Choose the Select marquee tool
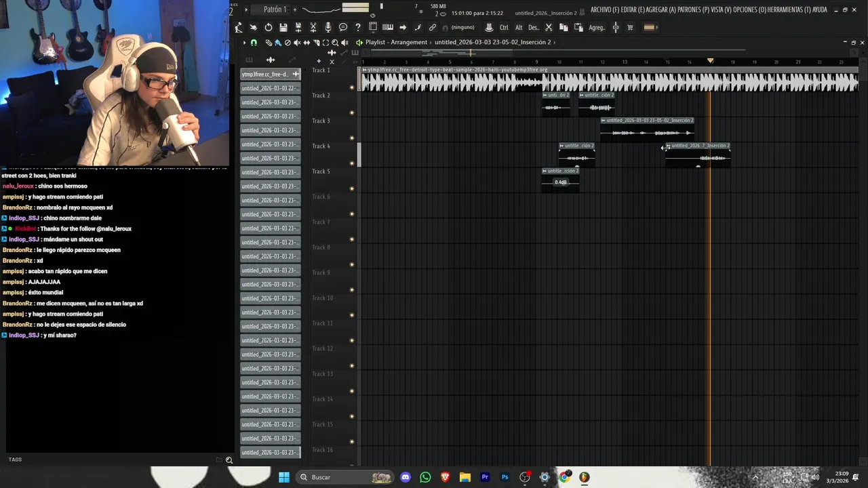Screen dimensions: 868x488 pyautogui.click(x=325, y=42)
